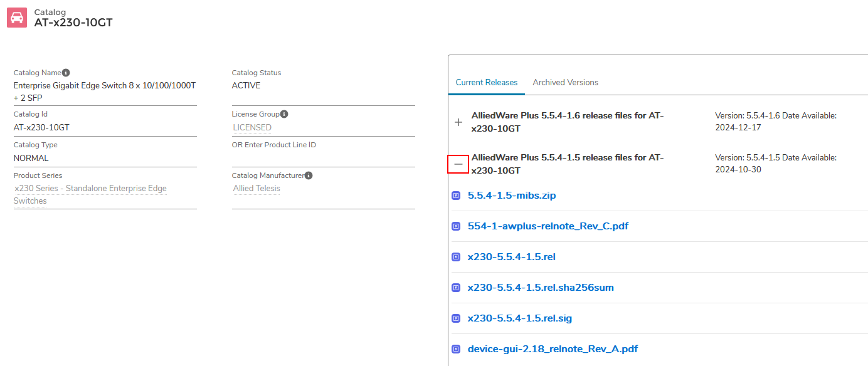This screenshot has width=868, height=366.
Task: Open 554-1-awplus-relnote_Rev_C.pdf release note
Action: pyautogui.click(x=548, y=226)
